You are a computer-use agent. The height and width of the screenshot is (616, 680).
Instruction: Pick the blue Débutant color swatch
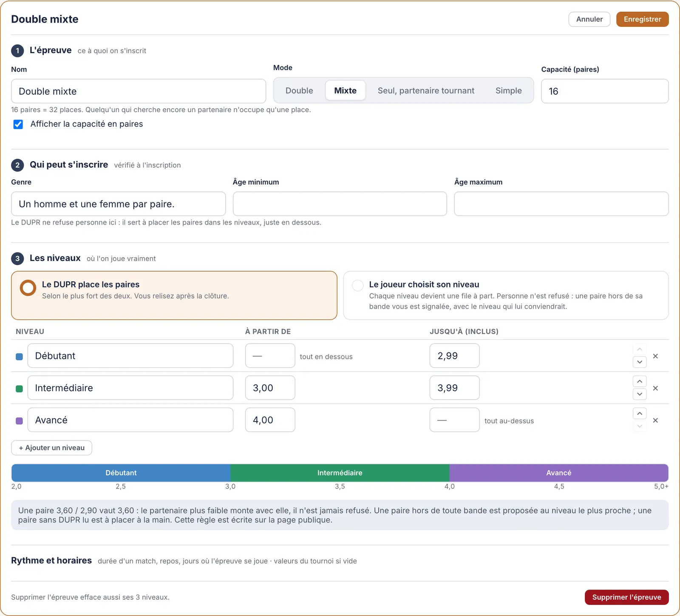pos(19,357)
